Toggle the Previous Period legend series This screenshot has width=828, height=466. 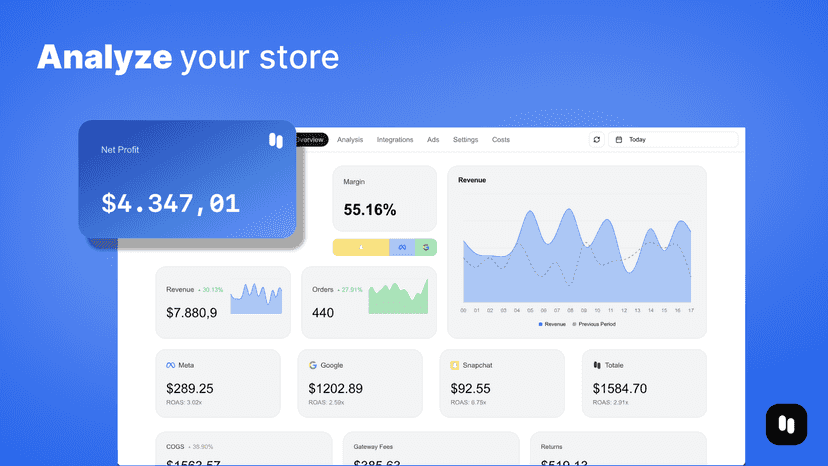pyautogui.click(x=594, y=324)
